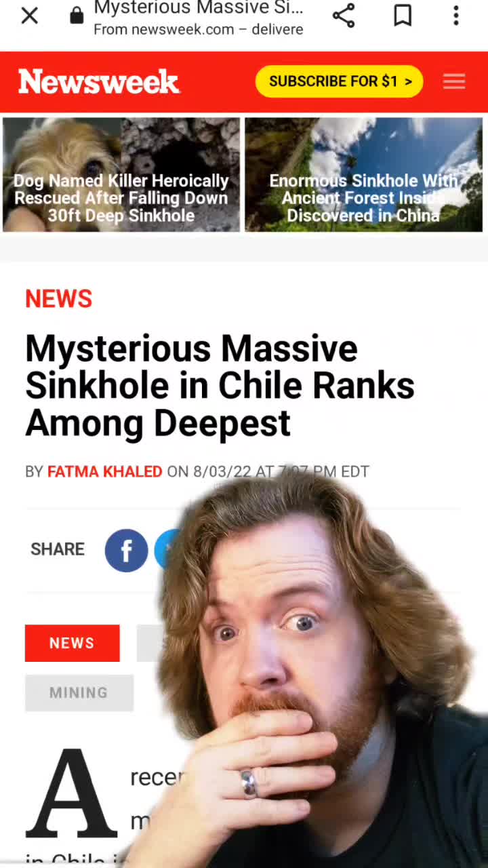This screenshot has width=488, height=868.
Task: Click the Newsweek logo
Action: (99, 82)
